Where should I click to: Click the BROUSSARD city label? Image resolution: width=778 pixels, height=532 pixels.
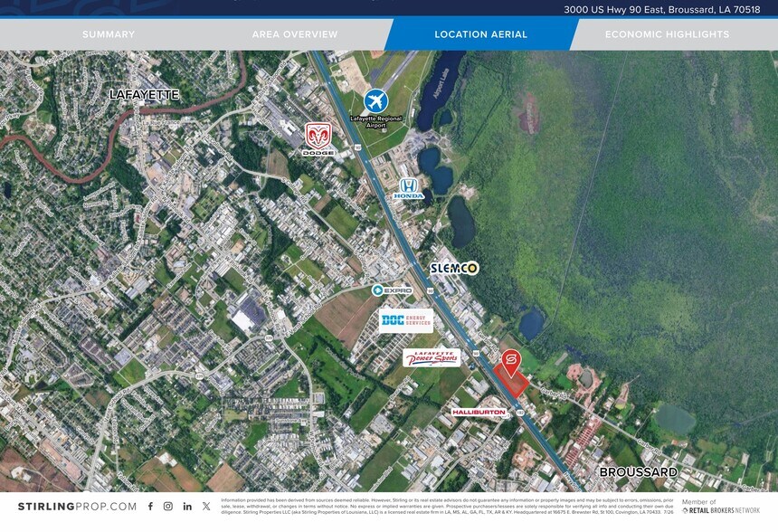point(638,472)
